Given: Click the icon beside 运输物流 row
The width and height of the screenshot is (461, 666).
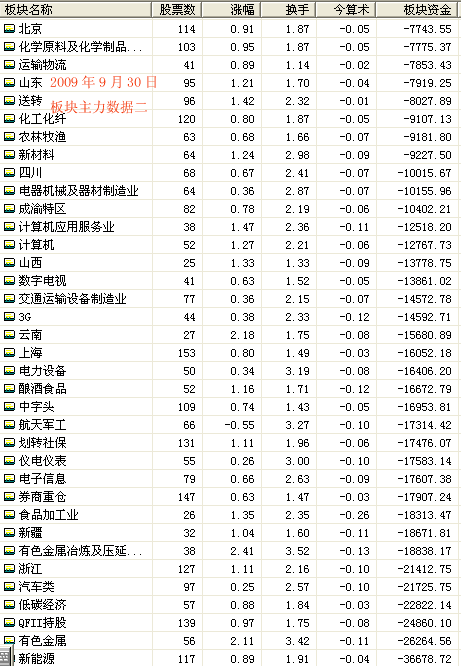Looking at the screenshot, I should click(9, 65).
